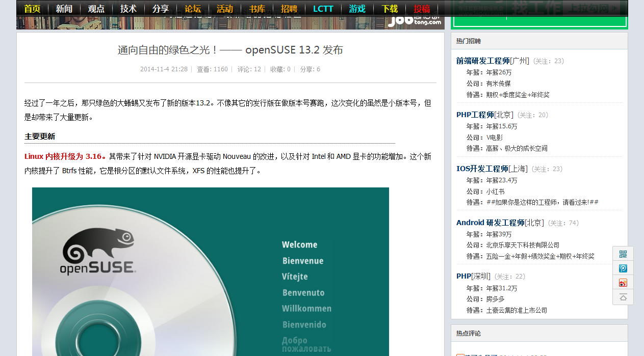
Task: Click the 评论: 12 counter
Action: (249, 69)
